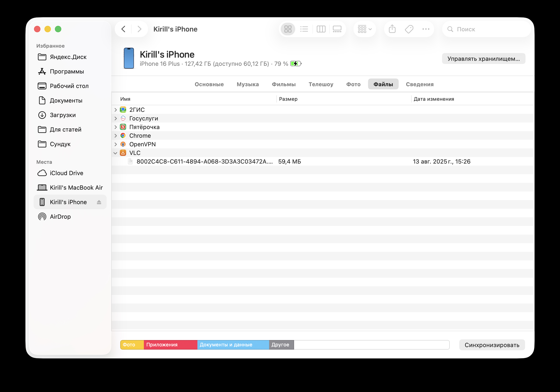Switch to gallery view

[x=337, y=29]
